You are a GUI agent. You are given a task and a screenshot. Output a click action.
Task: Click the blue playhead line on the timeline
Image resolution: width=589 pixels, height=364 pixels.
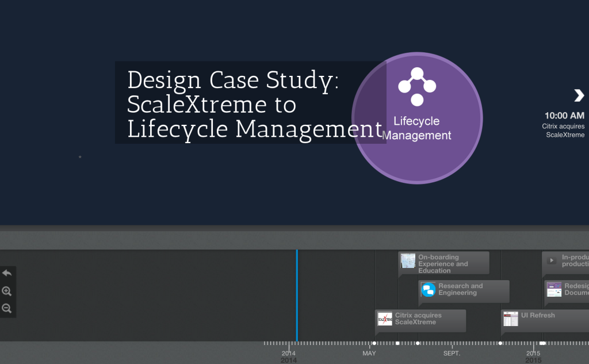[x=297, y=293]
